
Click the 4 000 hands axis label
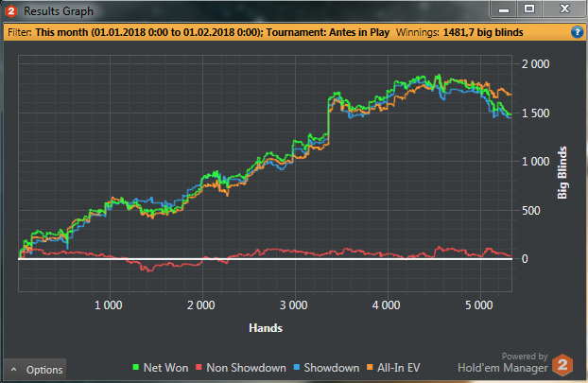click(x=387, y=305)
